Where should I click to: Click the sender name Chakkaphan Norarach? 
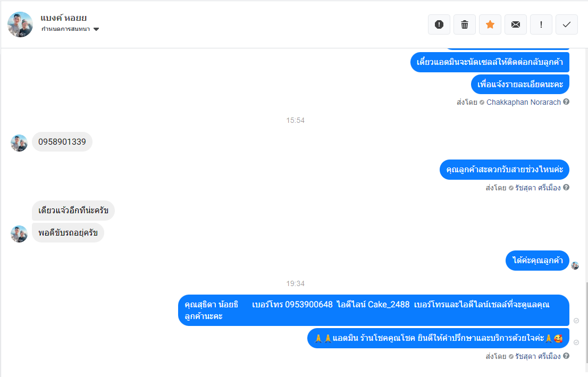click(524, 102)
